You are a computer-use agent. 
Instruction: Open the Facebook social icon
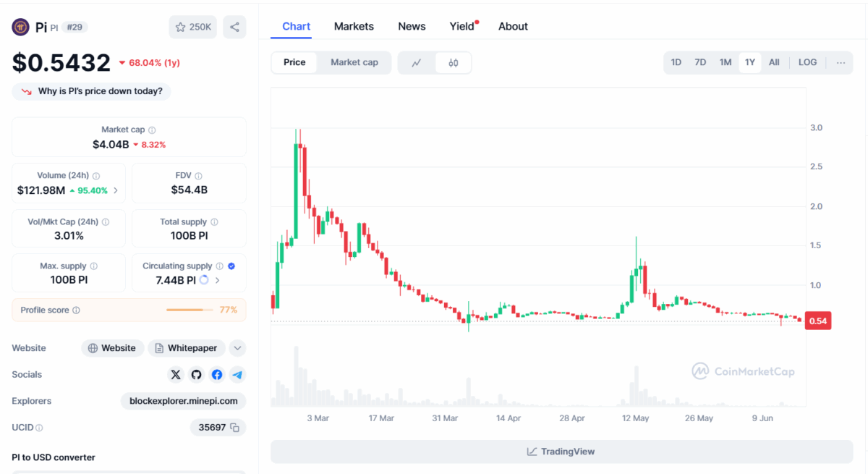click(217, 375)
